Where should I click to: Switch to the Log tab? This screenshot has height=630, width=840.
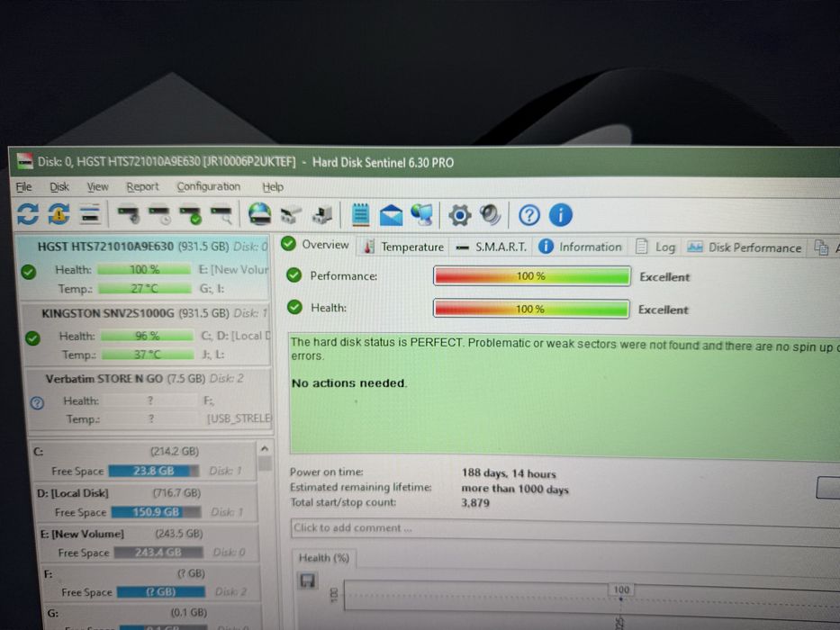(x=655, y=247)
